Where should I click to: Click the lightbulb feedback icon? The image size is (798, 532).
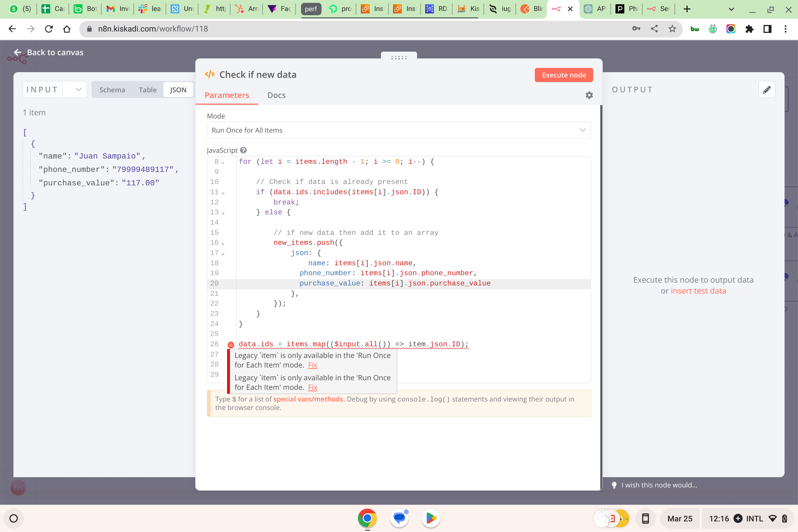tap(614, 485)
